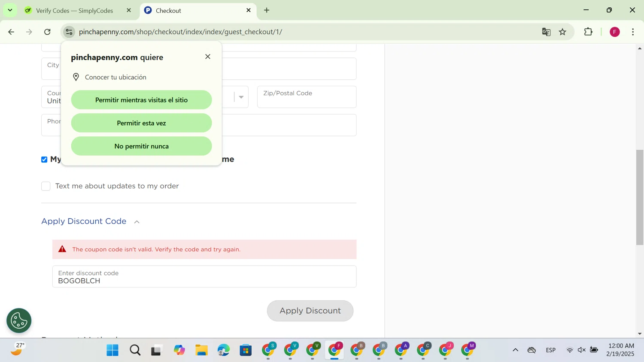Click the location pin icon in popup
Viewport: 644px width, 362px height.
(x=76, y=77)
